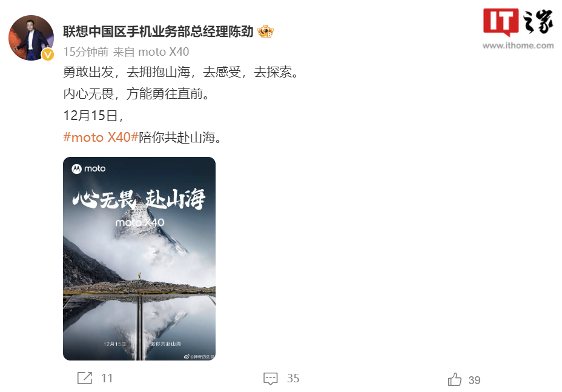Click the repost count 11
This screenshot has width=562, height=392.
click(107, 378)
